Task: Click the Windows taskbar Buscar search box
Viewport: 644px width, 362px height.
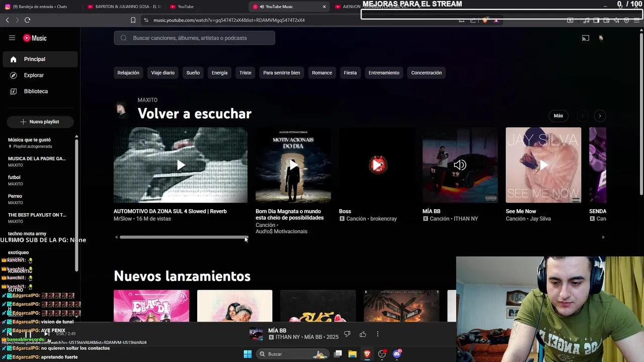Action: (293, 354)
